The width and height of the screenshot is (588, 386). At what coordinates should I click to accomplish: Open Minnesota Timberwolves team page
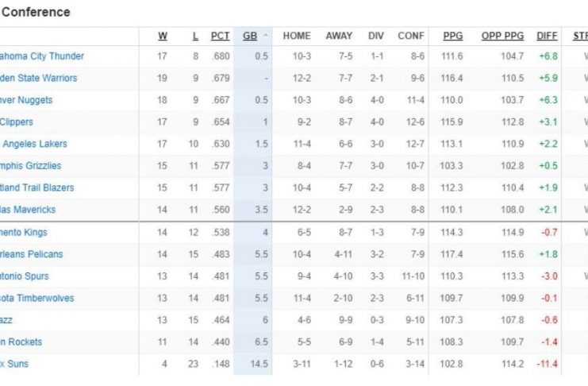(x=37, y=298)
